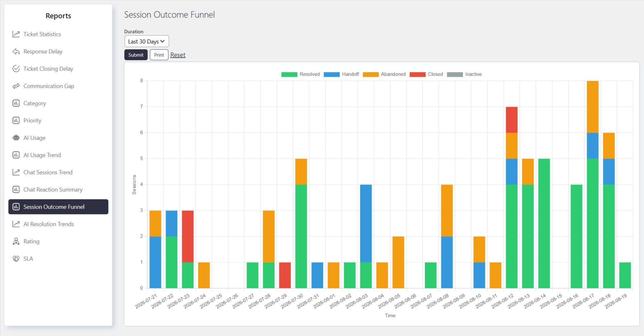Viewport: 644px width, 336px height.
Task: Open Ticket Statistics report icon
Action: tap(16, 34)
